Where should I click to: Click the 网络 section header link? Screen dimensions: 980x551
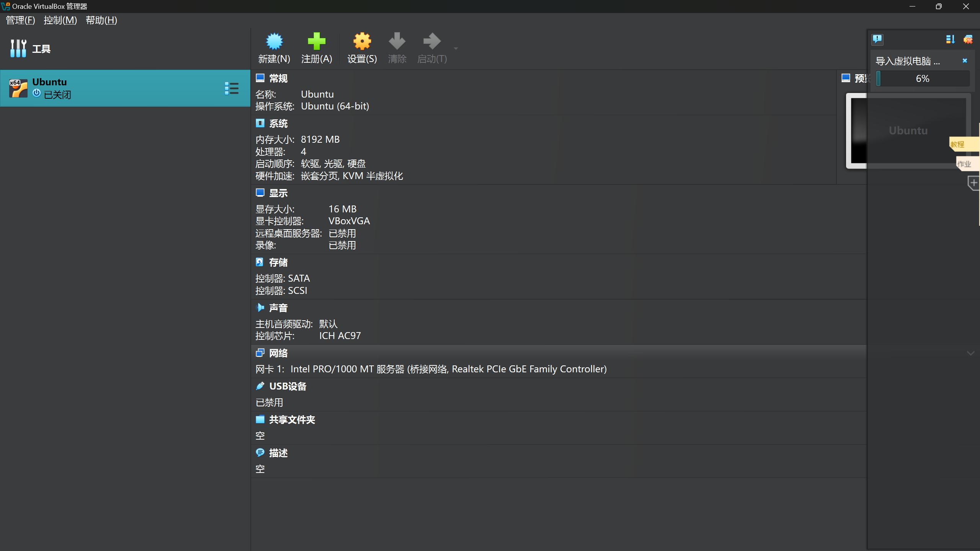click(x=278, y=353)
